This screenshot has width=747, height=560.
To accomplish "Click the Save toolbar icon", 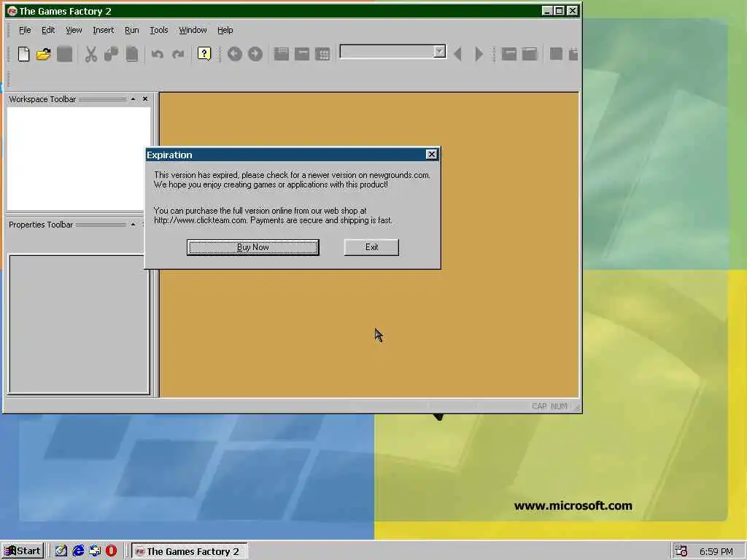I will point(64,54).
